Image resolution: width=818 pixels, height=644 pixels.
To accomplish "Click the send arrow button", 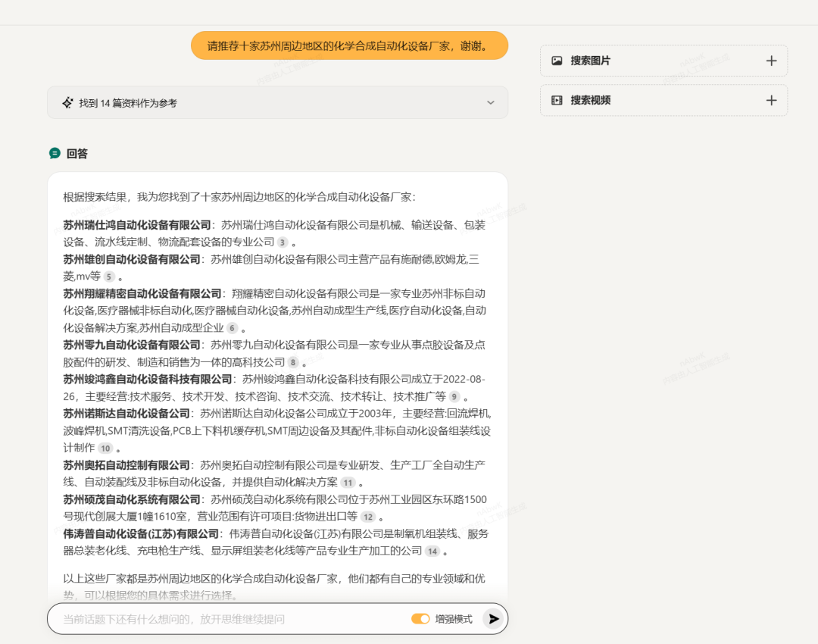I will 493,619.
